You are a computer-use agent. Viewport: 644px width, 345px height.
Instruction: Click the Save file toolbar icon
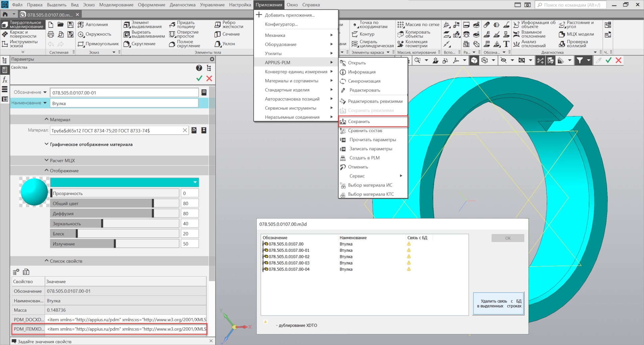pyautogui.click(x=70, y=24)
